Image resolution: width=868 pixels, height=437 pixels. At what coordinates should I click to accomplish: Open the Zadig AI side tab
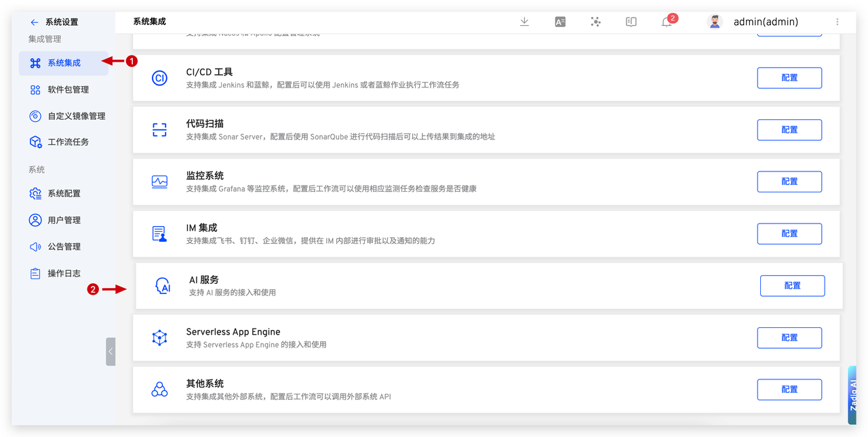coord(853,395)
